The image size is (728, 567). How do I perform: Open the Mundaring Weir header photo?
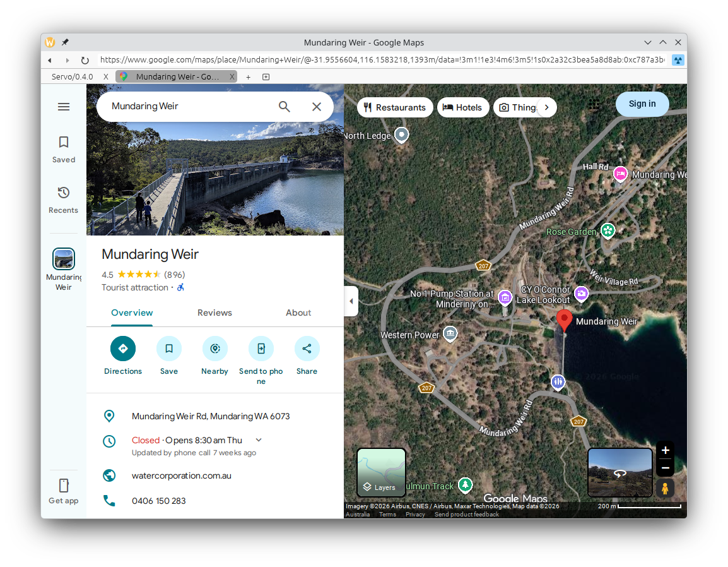click(x=215, y=179)
